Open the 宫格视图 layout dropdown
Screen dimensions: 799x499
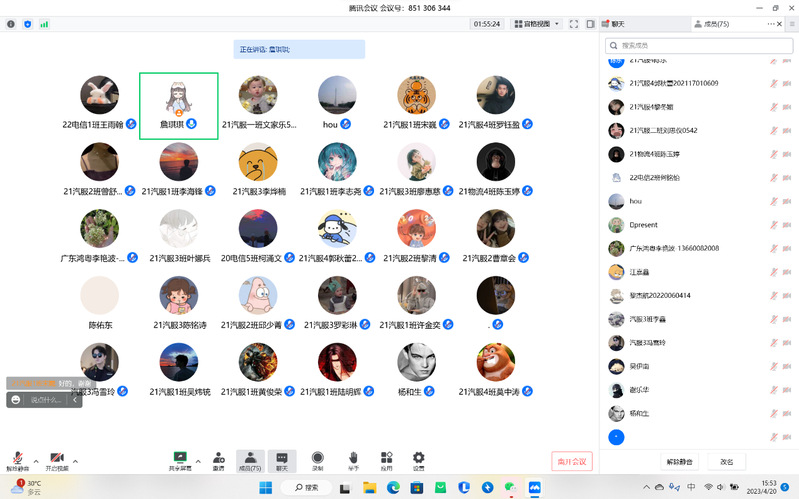[535, 23]
